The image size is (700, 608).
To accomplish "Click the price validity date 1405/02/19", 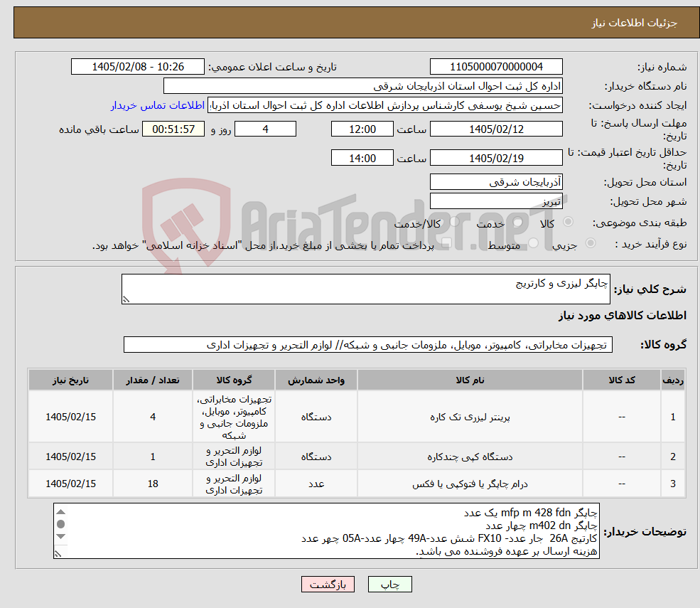I will [496, 158].
